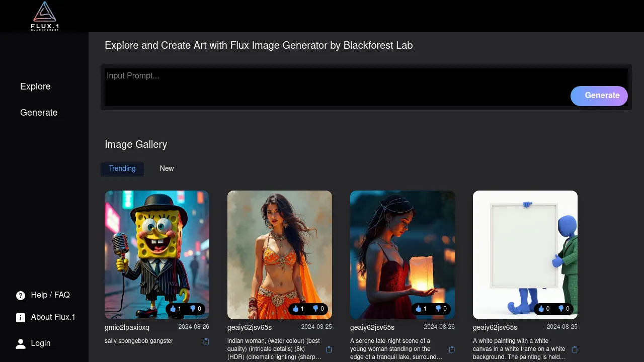This screenshot has width=644, height=362.
Task: Open the indian woman watercolor thumbnail
Action: 280,255
